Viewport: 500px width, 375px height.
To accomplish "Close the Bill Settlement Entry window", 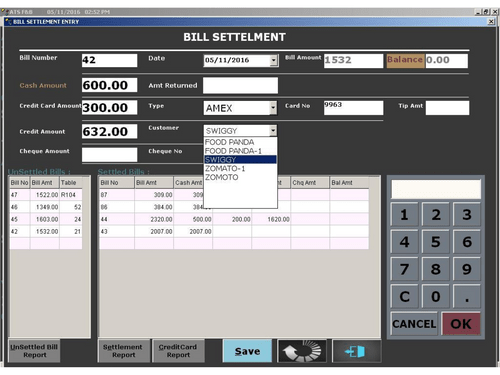I will tap(491, 22).
